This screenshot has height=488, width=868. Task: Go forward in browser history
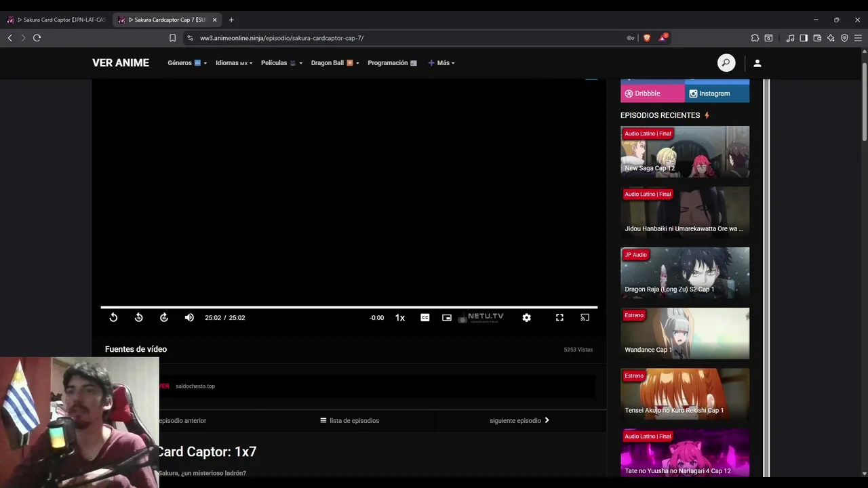click(23, 38)
